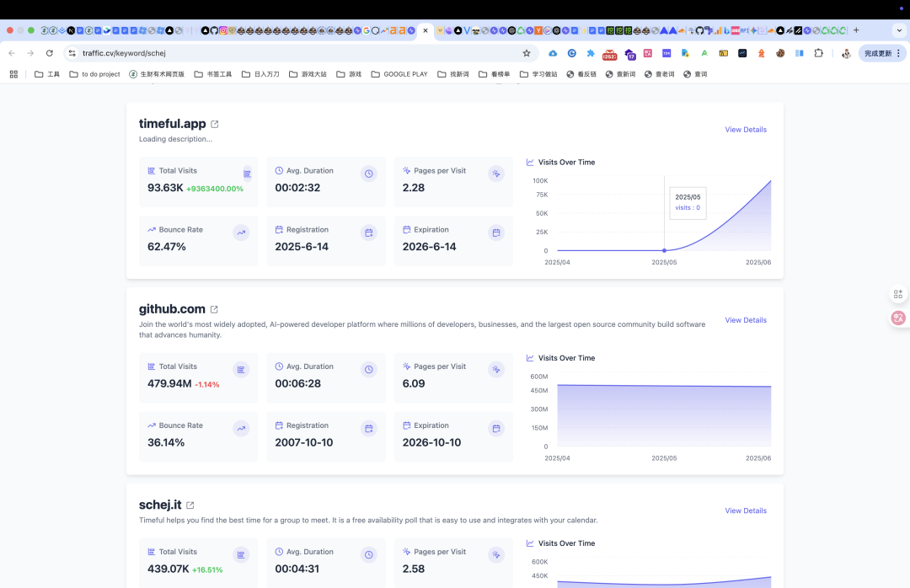
Task: Open the Extensions puzzle menu
Action: click(x=818, y=53)
